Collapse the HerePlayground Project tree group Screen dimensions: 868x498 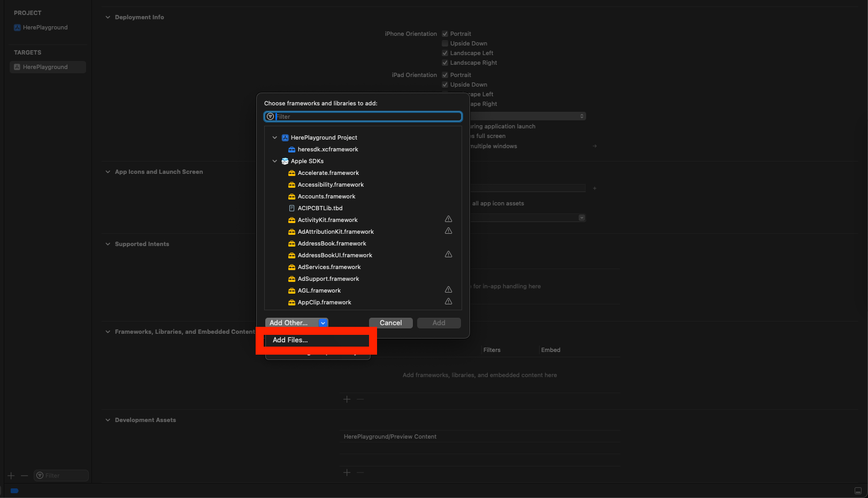[x=275, y=137]
